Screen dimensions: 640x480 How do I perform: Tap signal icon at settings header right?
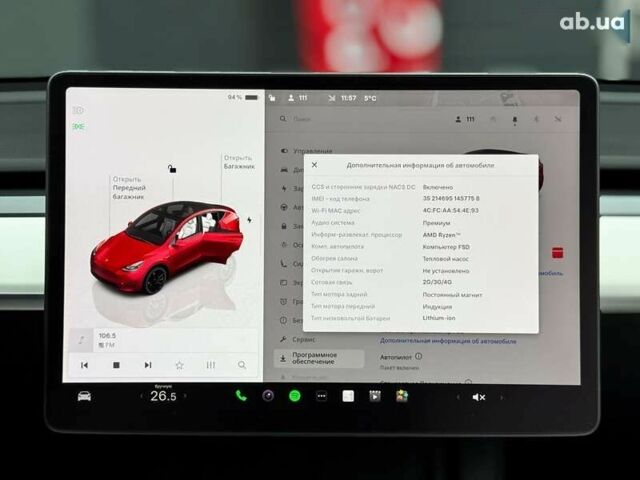click(558, 119)
